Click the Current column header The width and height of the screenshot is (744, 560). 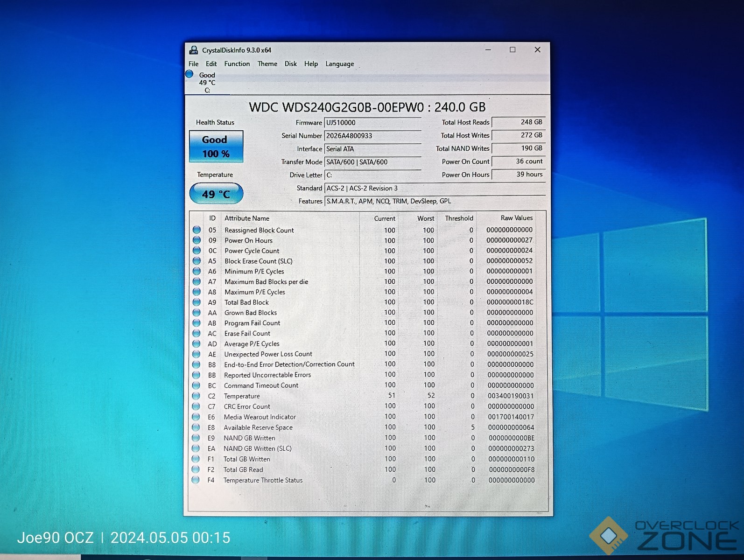(385, 218)
